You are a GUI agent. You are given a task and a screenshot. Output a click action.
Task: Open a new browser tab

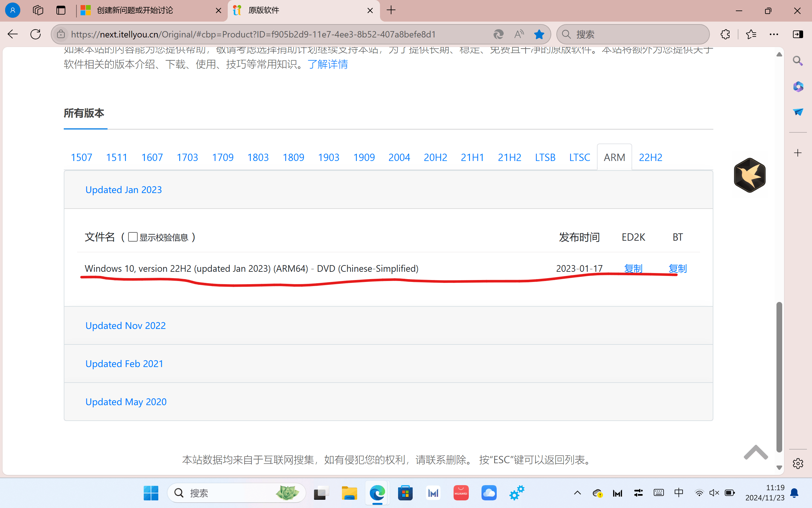coord(391,10)
